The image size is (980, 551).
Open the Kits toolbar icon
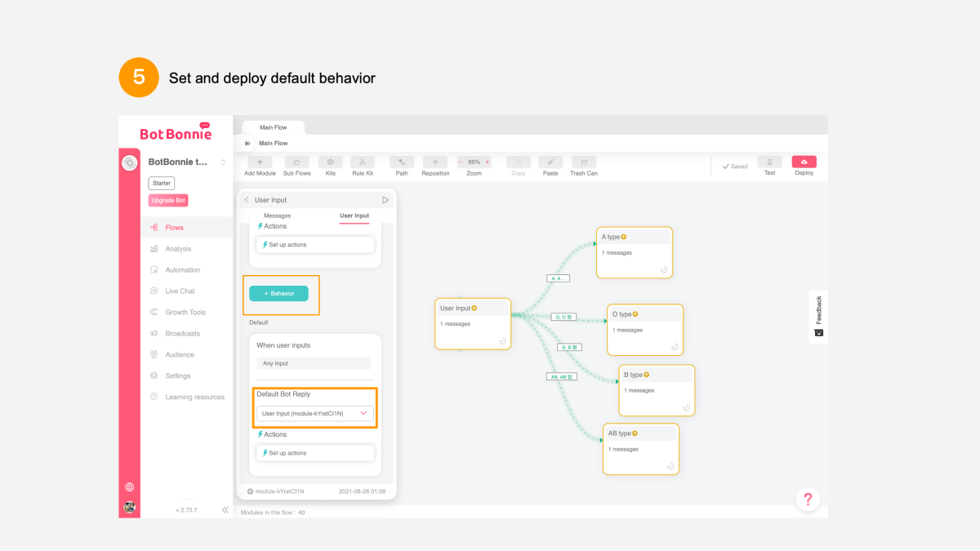[x=331, y=162]
